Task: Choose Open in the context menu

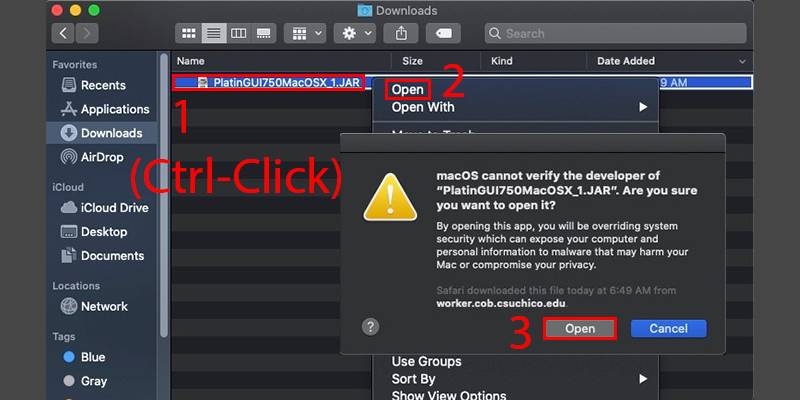Action: [x=408, y=90]
